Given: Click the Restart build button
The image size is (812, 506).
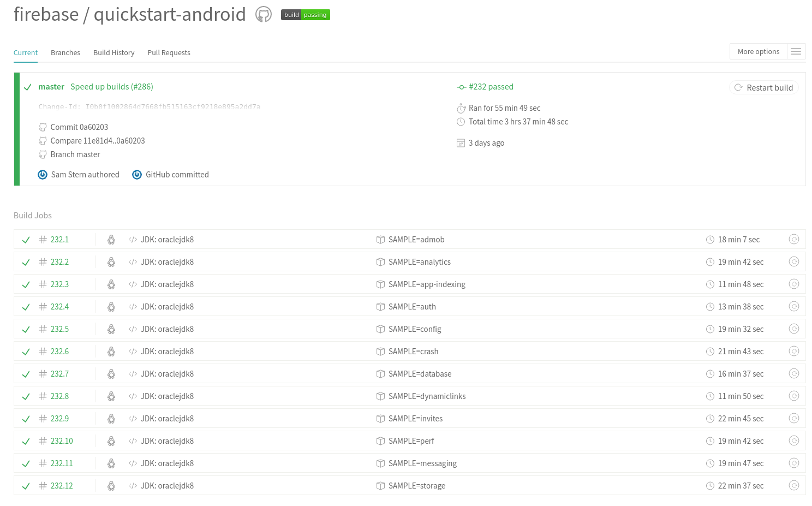Looking at the screenshot, I should coord(764,87).
